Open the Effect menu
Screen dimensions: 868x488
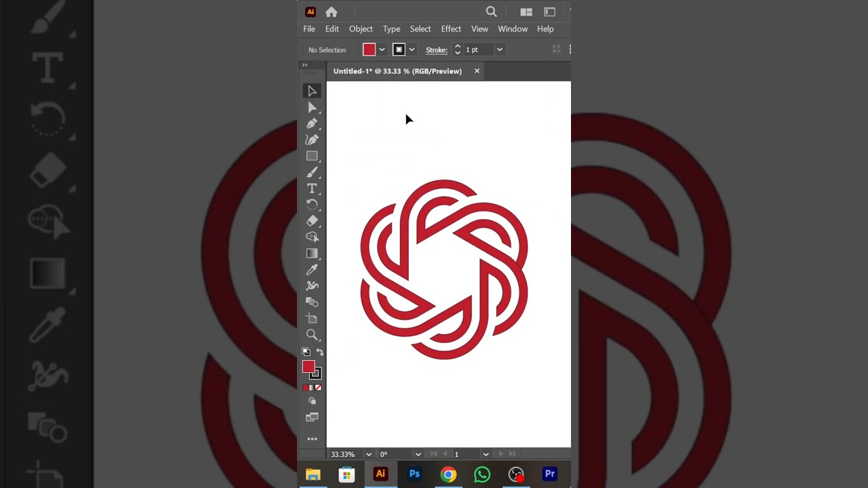451,29
